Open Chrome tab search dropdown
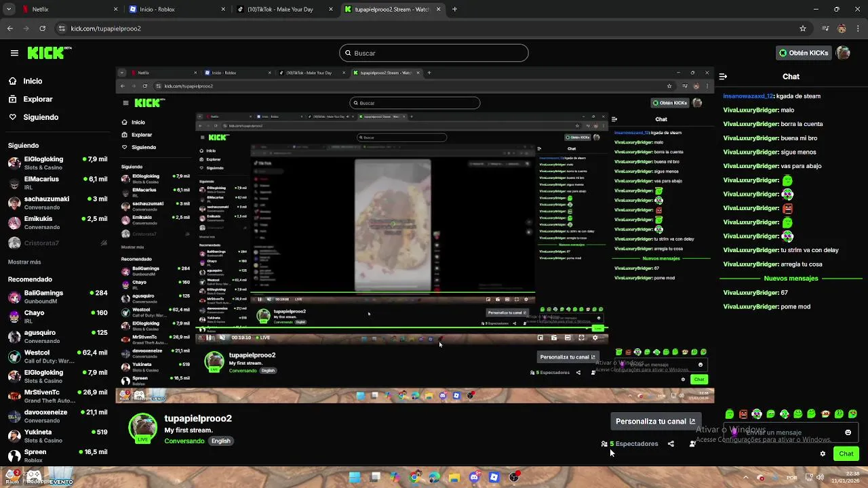This screenshot has width=868, height=488. click(x=9, y=9)
